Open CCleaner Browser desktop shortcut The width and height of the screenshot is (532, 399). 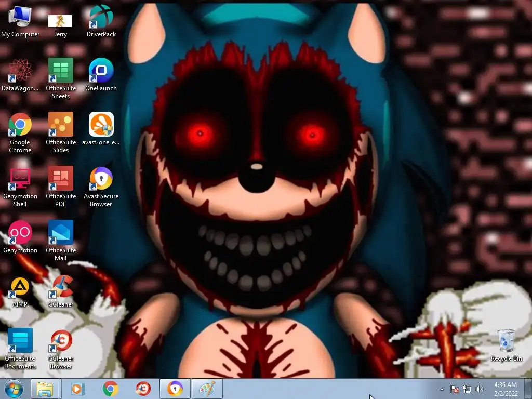tap(61, 349)
